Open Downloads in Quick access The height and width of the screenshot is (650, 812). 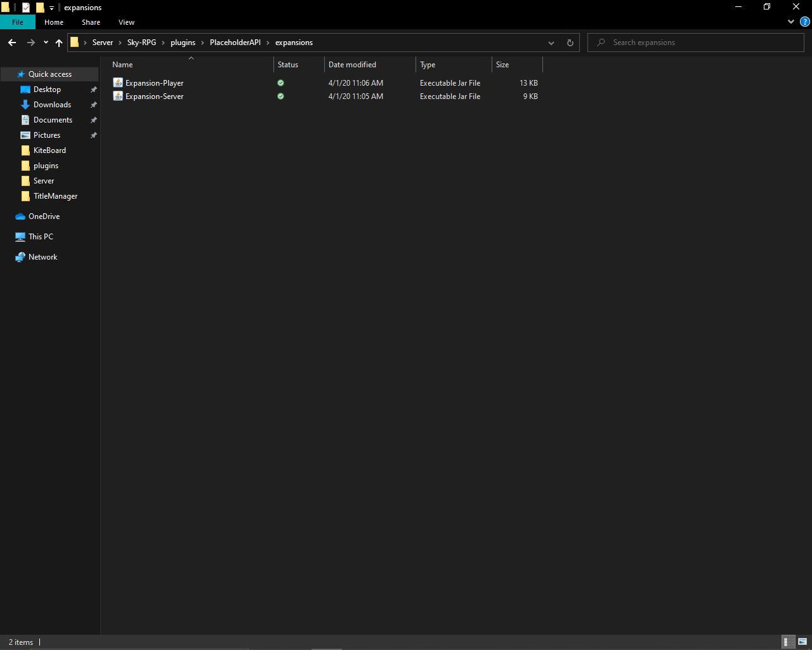(52, 105)
